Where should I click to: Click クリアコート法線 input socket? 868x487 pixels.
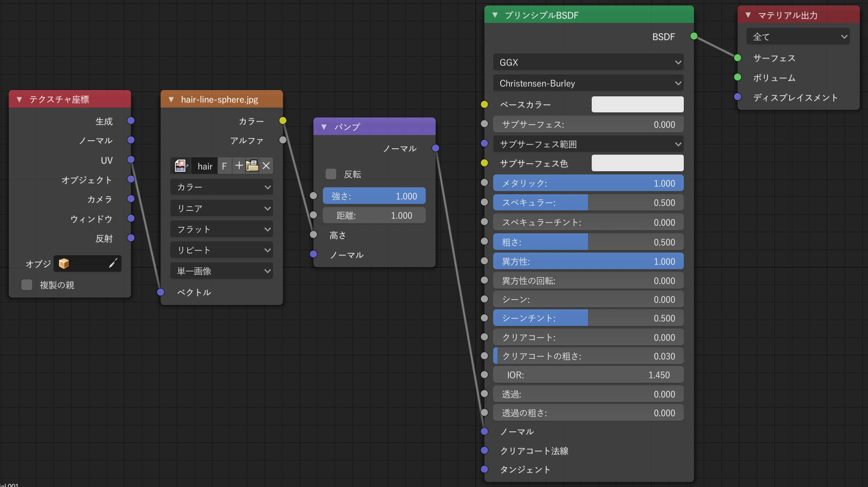pos(484,450)
